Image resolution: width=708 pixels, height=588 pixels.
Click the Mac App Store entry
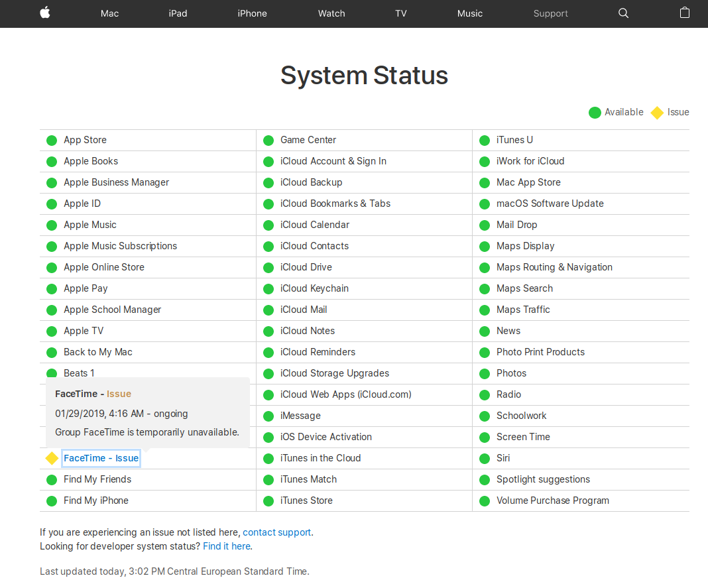(529, 182)
